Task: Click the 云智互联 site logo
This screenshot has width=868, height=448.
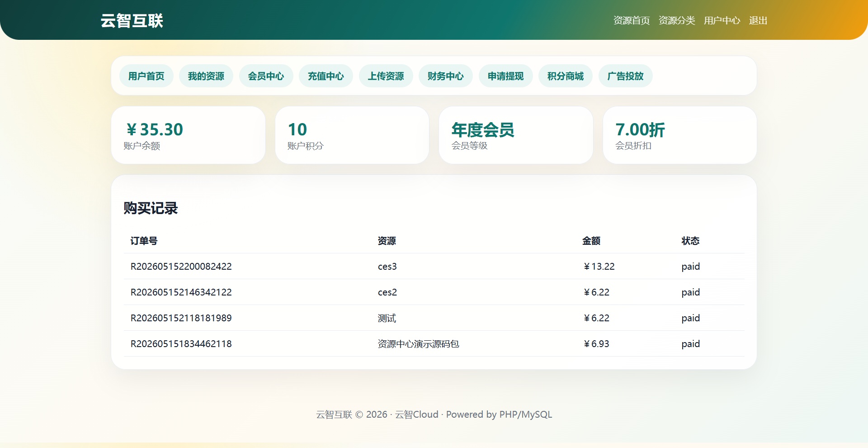Action: pos(132,20)
